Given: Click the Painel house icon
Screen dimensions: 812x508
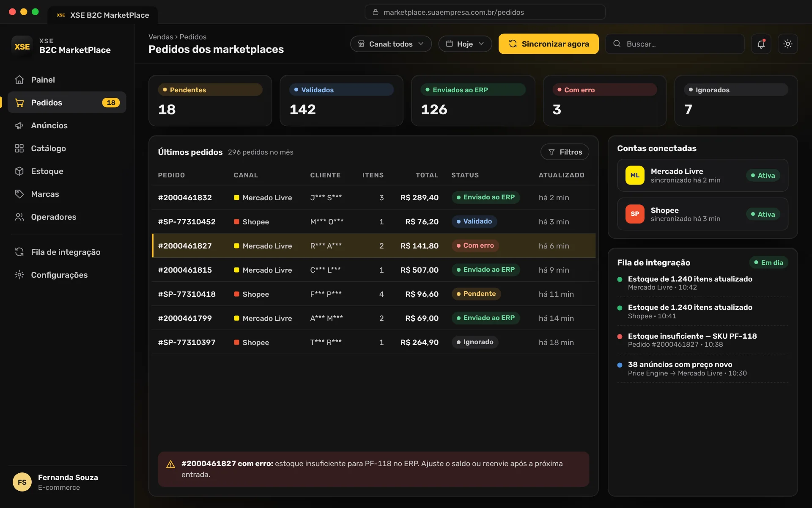Looking at the screenshot, I should click(19, 80).
